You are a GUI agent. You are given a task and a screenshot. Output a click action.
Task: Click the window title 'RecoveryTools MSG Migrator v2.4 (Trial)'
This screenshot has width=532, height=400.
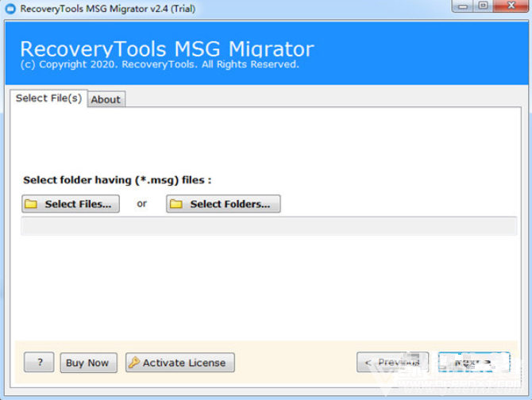[107, 9]
